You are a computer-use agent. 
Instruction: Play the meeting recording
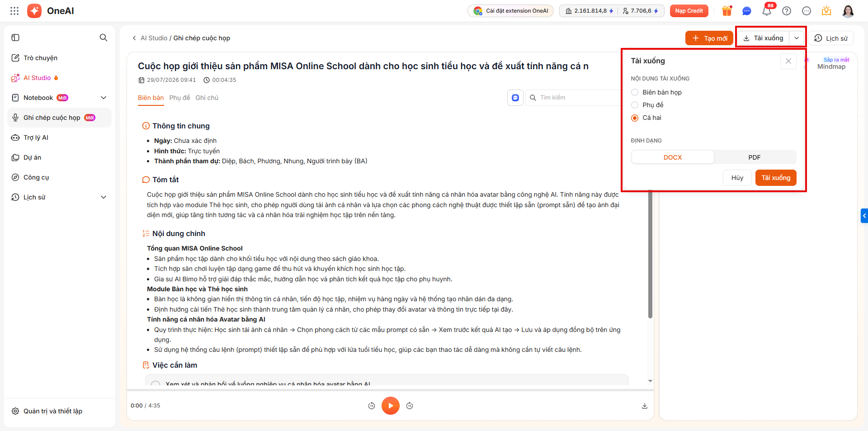tap(391, 406)
